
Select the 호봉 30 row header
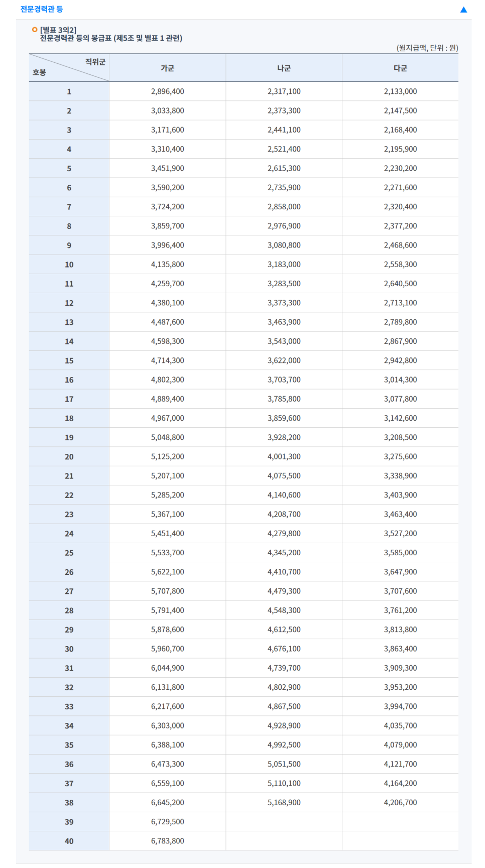(69, 649)
